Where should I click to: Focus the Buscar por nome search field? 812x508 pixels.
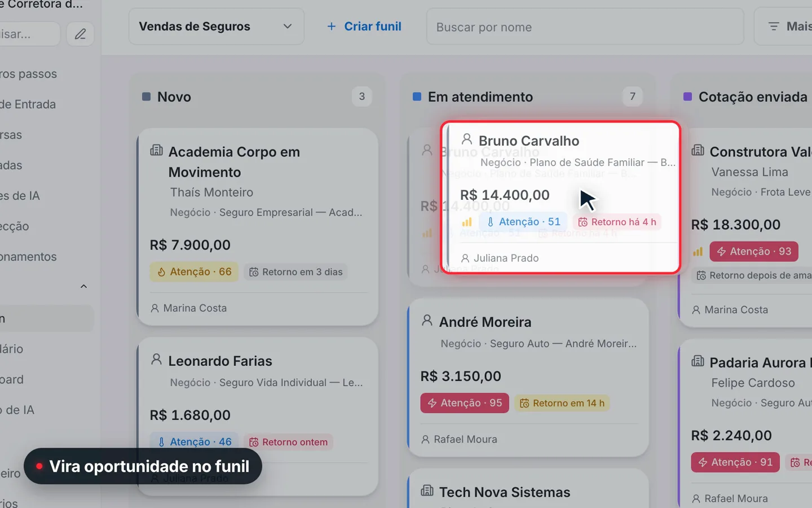point(585,27)
